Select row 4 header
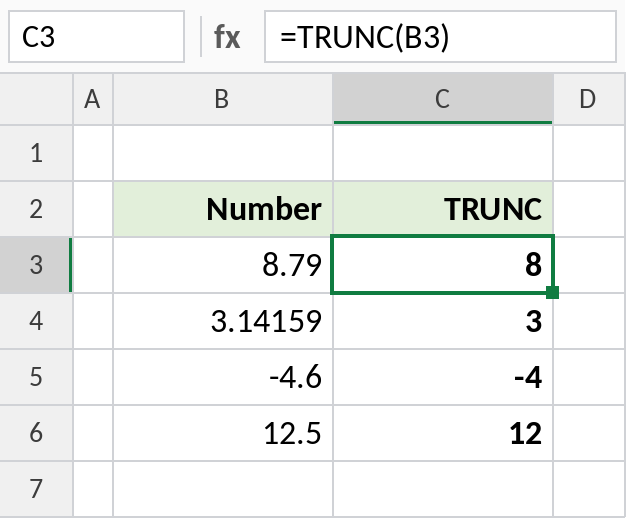This screenshot has width=626, height=518. [36, 321]
